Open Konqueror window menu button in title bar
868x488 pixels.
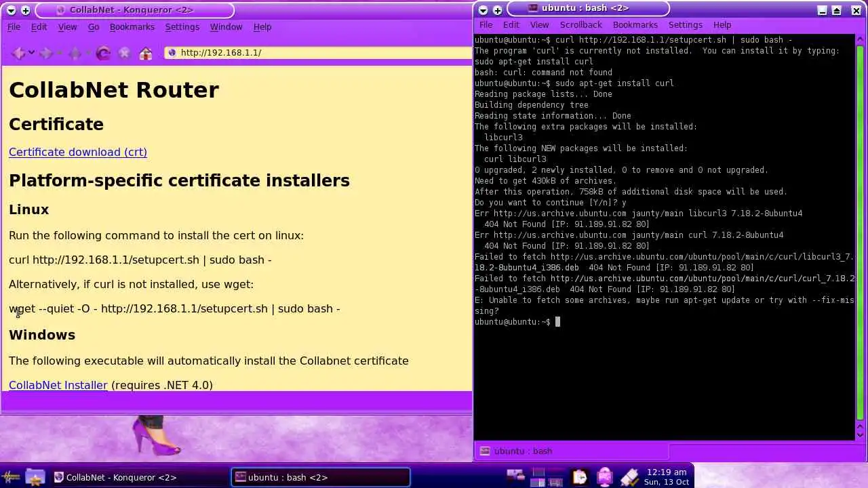[11, 10]
